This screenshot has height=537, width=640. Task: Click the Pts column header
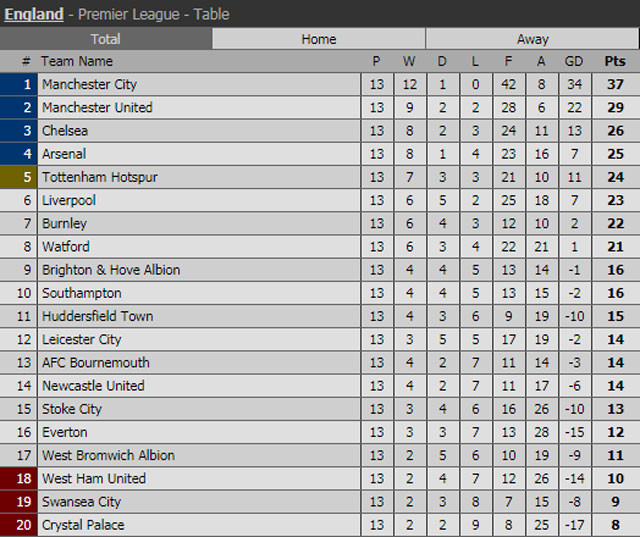[615, 61]
